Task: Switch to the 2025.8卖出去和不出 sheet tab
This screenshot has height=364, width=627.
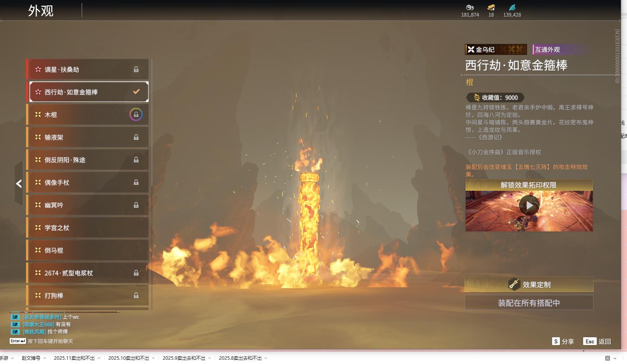Action: [x=240, y=358]
